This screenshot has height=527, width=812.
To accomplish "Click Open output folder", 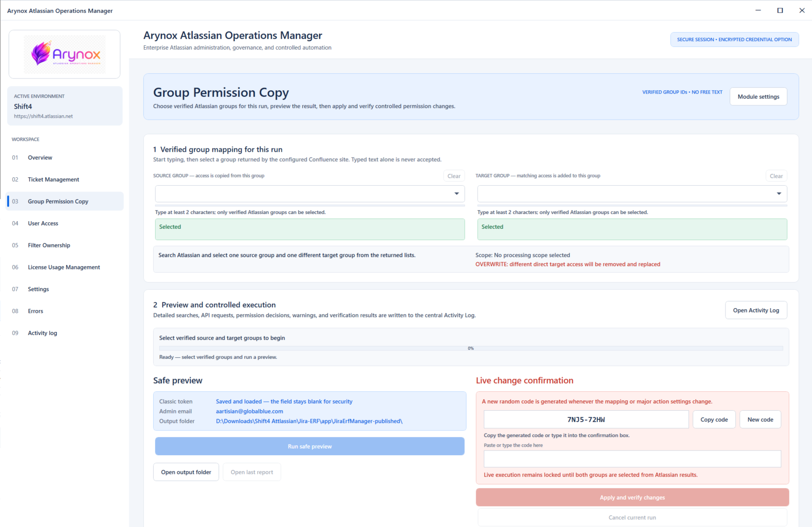I will (x=186, y=472).
